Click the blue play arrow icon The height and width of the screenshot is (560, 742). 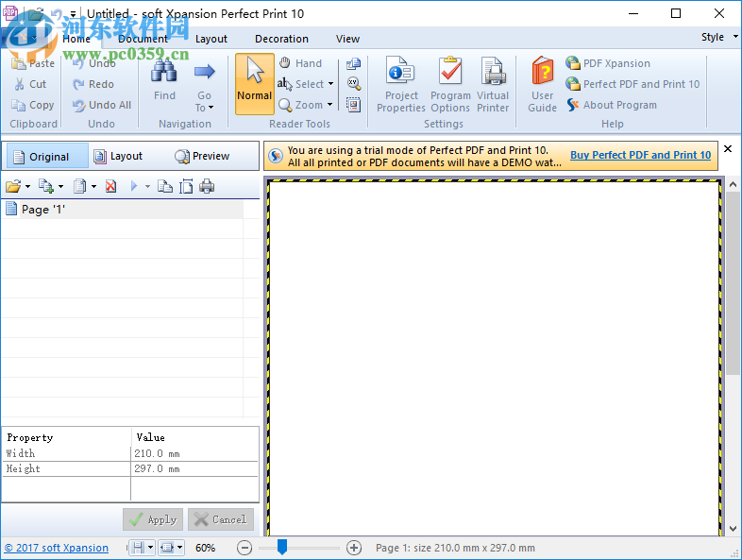click(134, 186)
